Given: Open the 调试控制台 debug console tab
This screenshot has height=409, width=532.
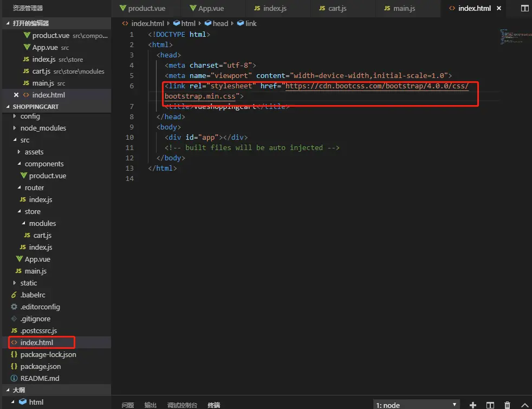Looking at the screenshot, I should (182, 405).
